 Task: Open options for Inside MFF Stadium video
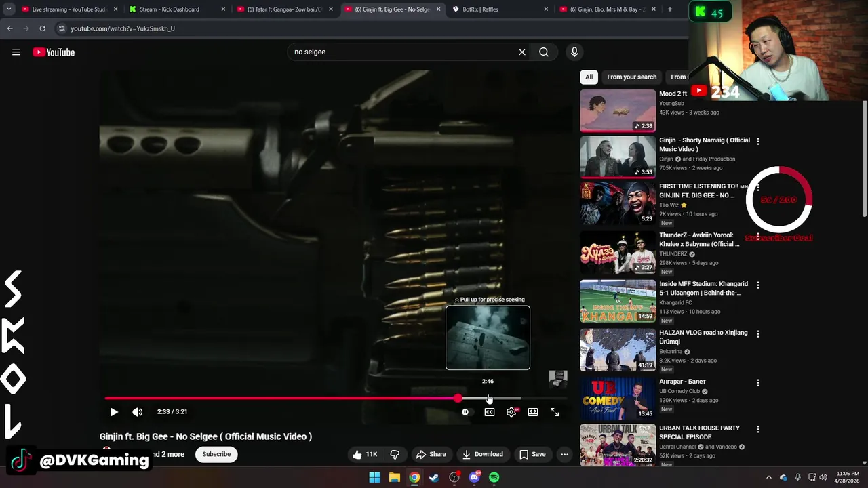pyautogui.click(x=757, y=285)
